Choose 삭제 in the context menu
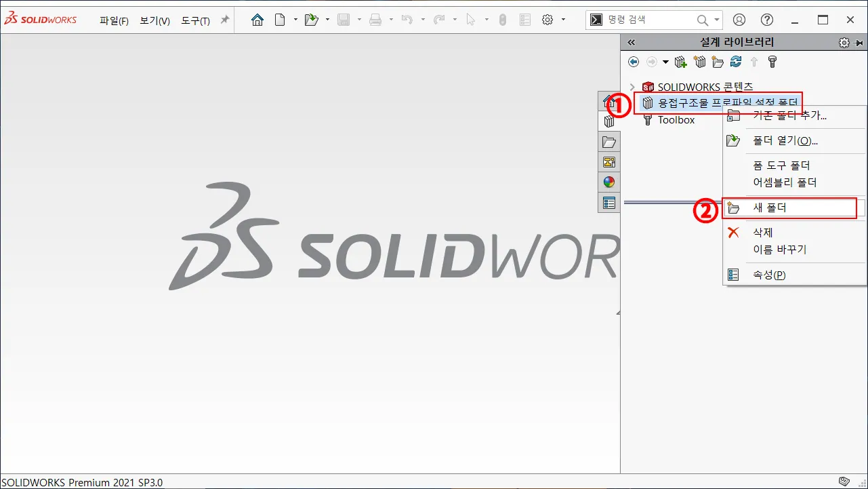This screenshot has height=489, width=868. point(795,233)
